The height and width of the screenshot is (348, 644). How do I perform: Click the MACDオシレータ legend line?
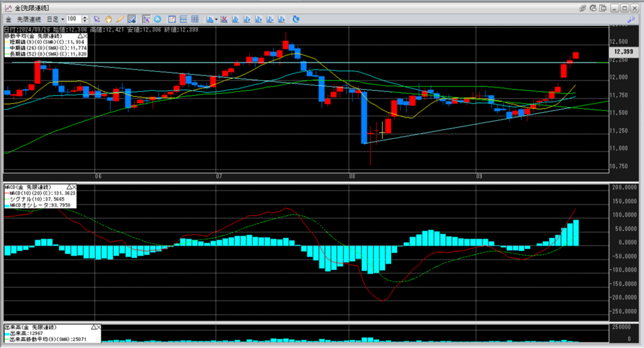(37, 205)
